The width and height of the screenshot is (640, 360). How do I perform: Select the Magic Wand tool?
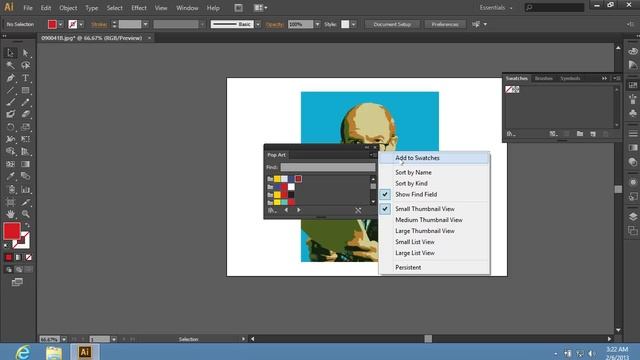(x=11, y=65)
